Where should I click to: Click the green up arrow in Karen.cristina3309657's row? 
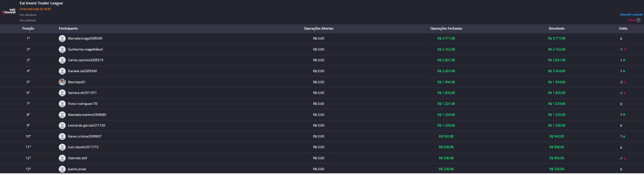(x=624, y=137)
